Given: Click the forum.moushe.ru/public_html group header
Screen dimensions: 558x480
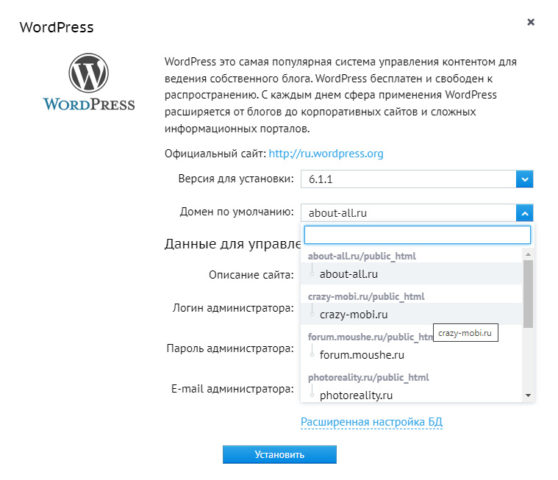Looking at the screenshot, I should (x=370, y=337).
